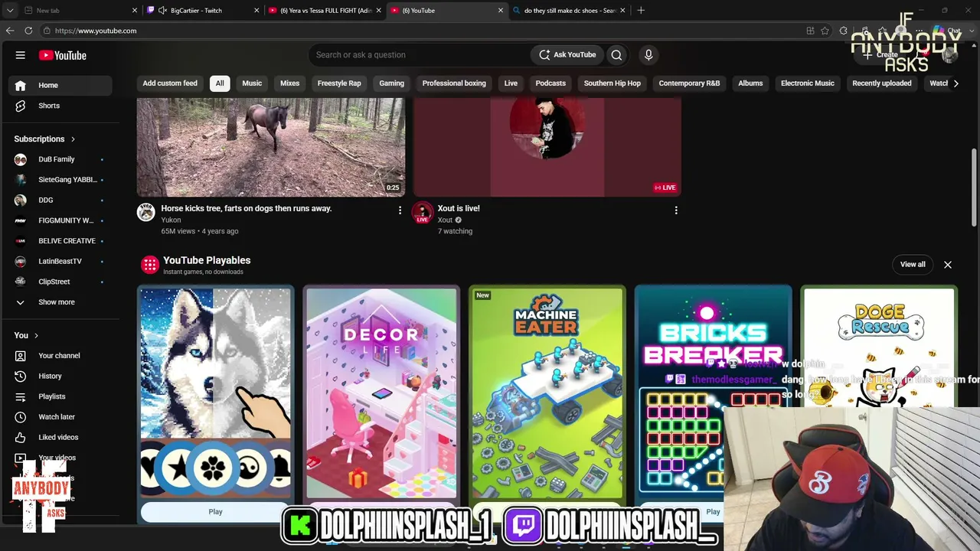Reload the page with the refresh icon

click(28, 31)
